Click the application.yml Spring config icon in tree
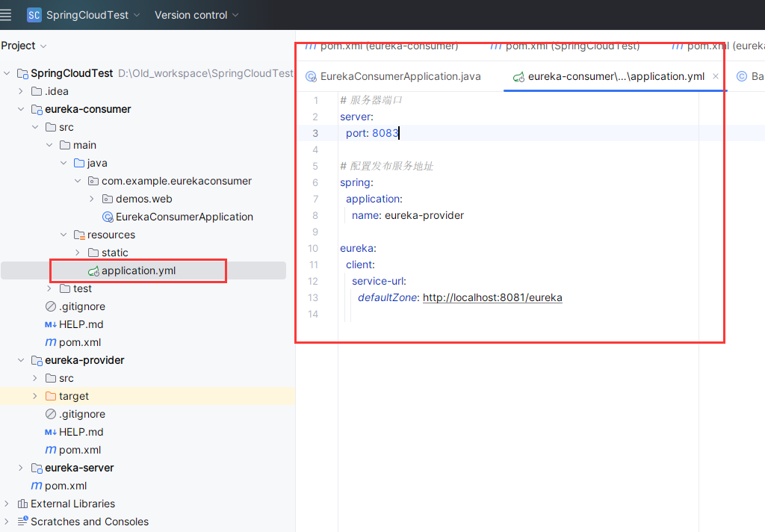765x532 pixels. 93,270
